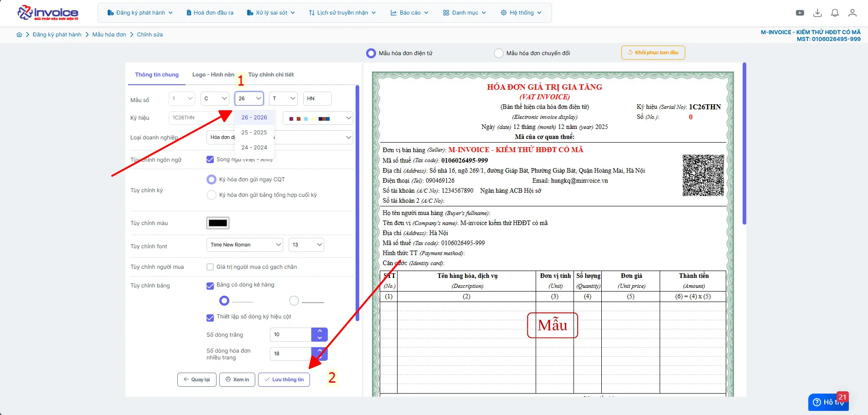Open the Hỗ trợ support chat
This screenshot has height=415, width=868.
(x=828, y=402)
